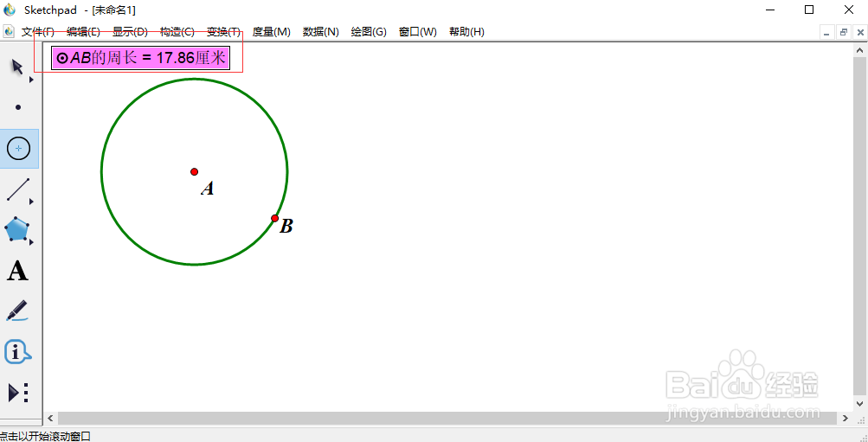Open the 窗口(W) menu
Screen dimensions: 868x442
(417, 32)
